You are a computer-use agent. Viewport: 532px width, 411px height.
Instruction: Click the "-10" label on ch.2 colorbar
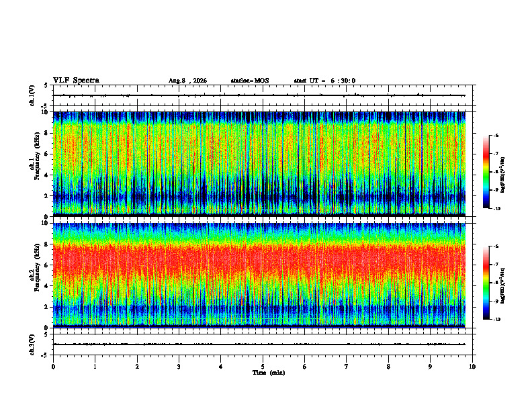click(x=496, y=320)
